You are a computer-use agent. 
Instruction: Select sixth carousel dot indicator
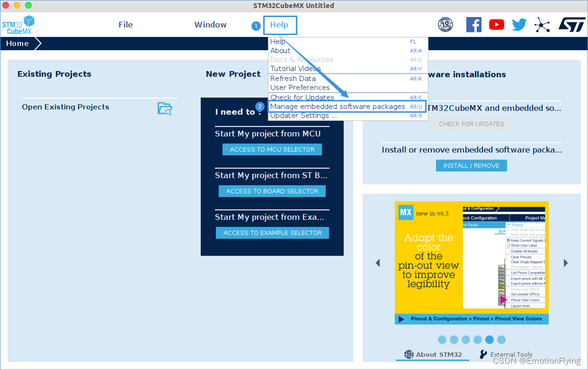[x=501, y=340]
